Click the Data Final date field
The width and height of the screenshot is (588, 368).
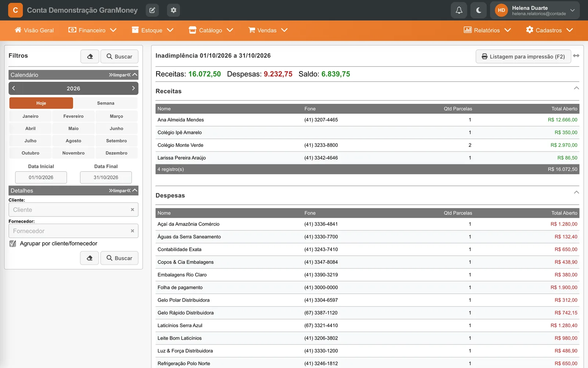pyautogui.click(x=106, y=177)
